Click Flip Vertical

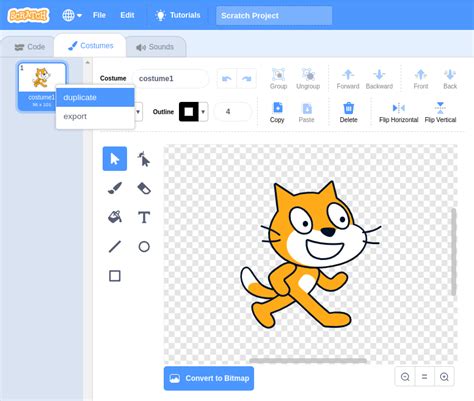pyautogui.click(x=440, y=112)
